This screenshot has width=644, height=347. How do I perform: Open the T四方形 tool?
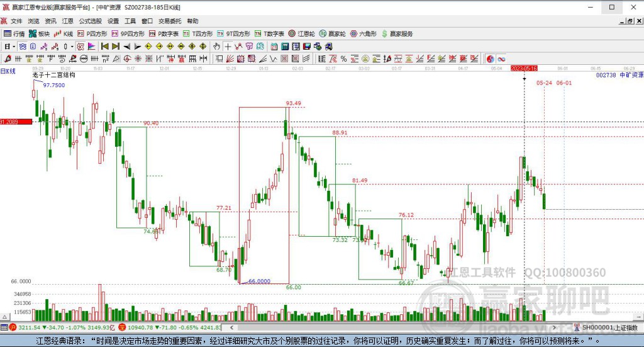[198, 34]
